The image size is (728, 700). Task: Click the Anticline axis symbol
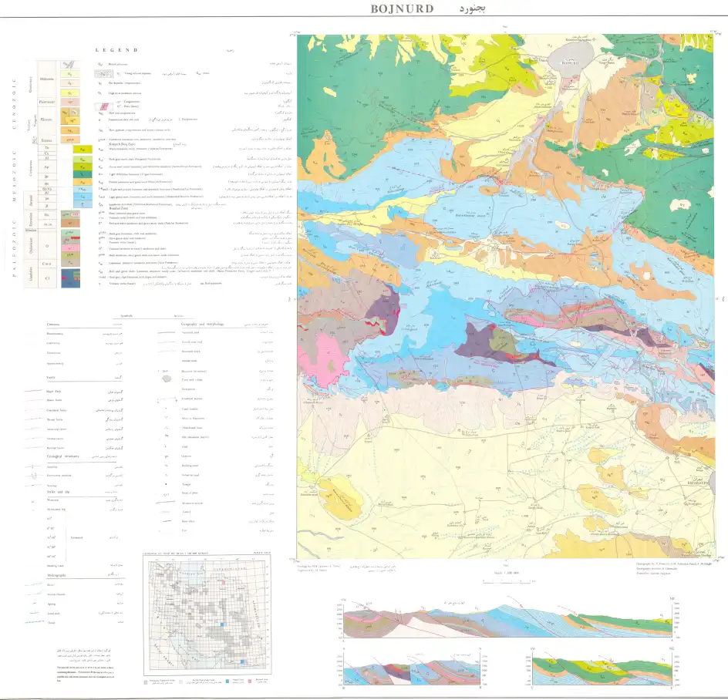coord(33,467)
